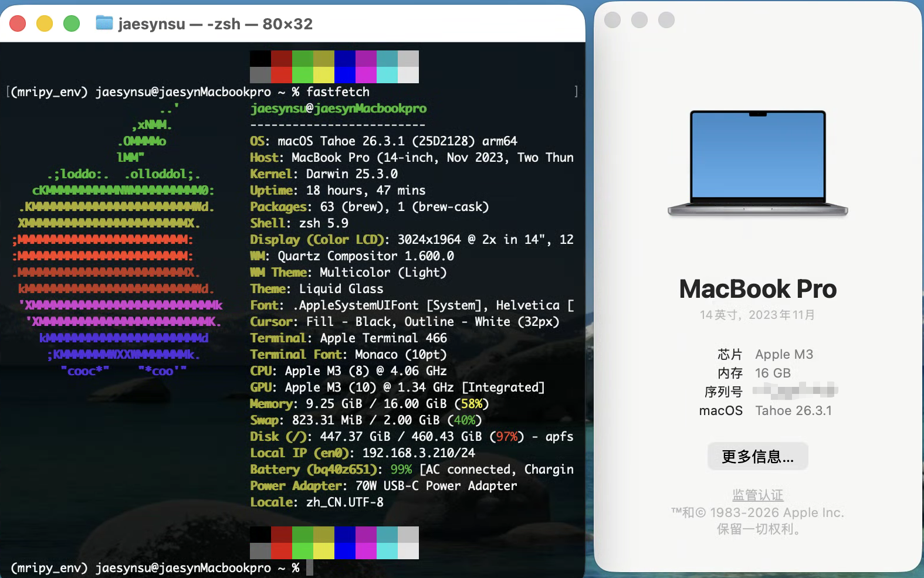Close the Terminal window with the red button
The height and width of the screenshot is (578, 924).
click(x=18, y=23)
